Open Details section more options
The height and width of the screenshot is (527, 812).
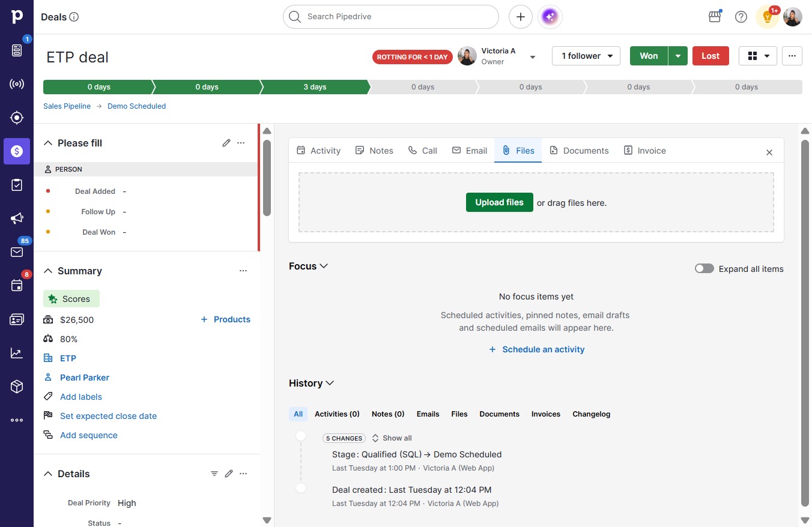(x=243, y=474)
